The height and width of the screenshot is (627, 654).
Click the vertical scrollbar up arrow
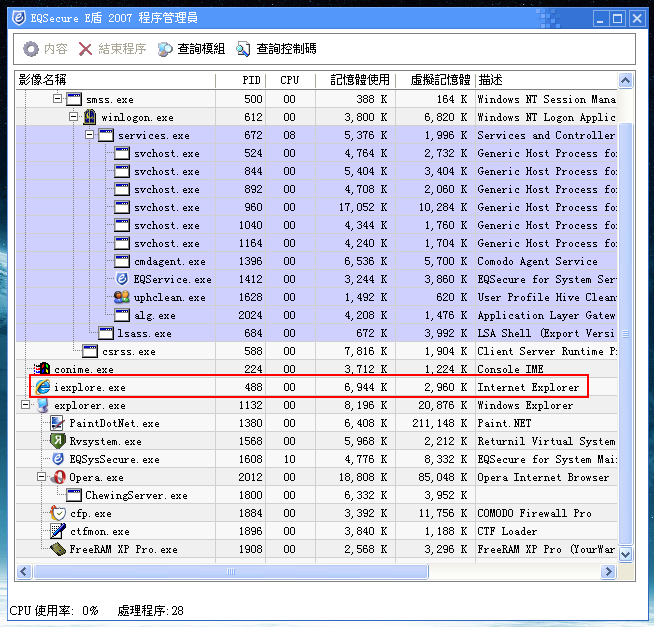(625, 81)
